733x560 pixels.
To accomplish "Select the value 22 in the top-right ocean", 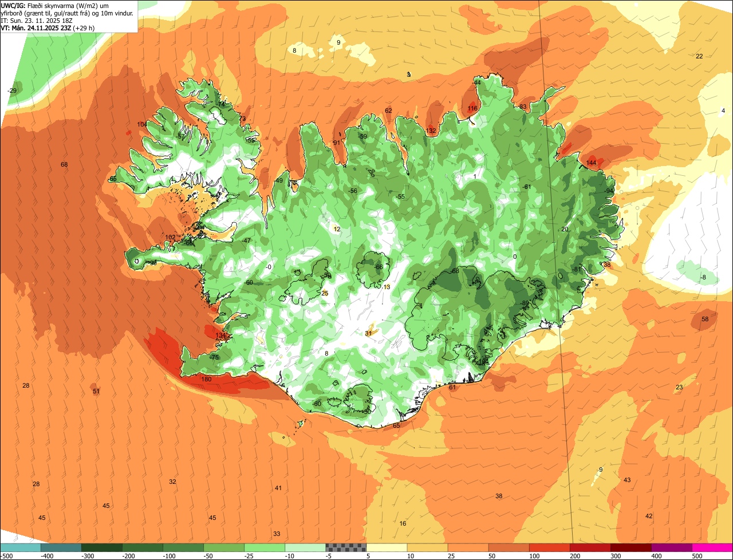I will point(699,56).
